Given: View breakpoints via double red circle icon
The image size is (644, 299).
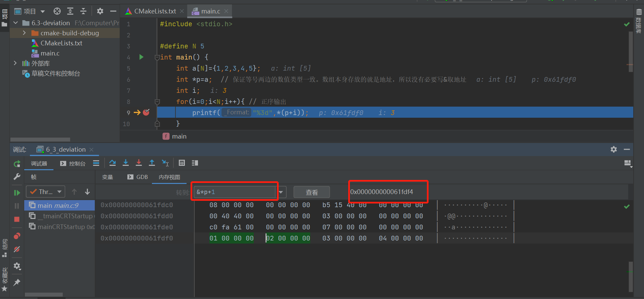Looking at the screenshot, I should [x=17, y=236].
